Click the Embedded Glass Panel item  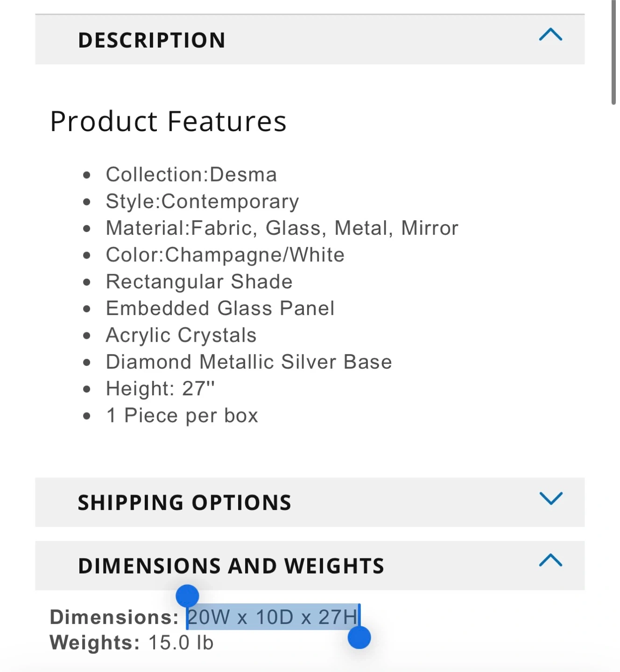pyautogui.click(x=220, y=308)
